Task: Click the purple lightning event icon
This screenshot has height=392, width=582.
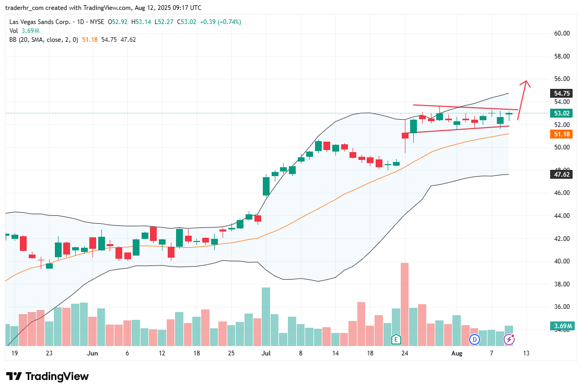Action: tap(509, 339)
